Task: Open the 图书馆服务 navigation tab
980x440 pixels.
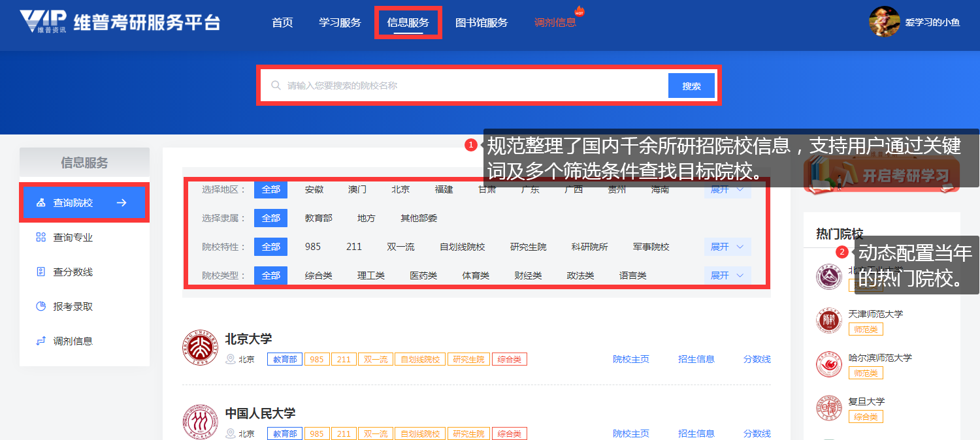Action: click(x=482, y=22)
